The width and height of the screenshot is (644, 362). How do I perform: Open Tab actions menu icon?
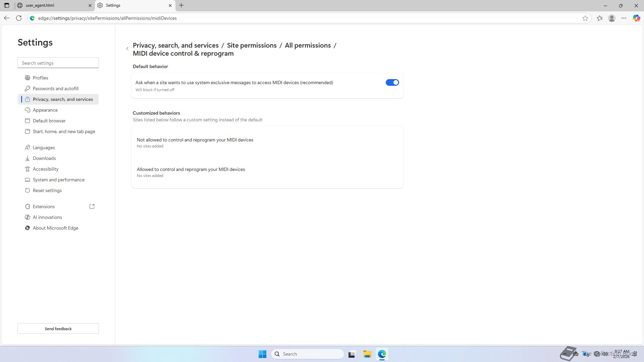[x=7, y=5]
